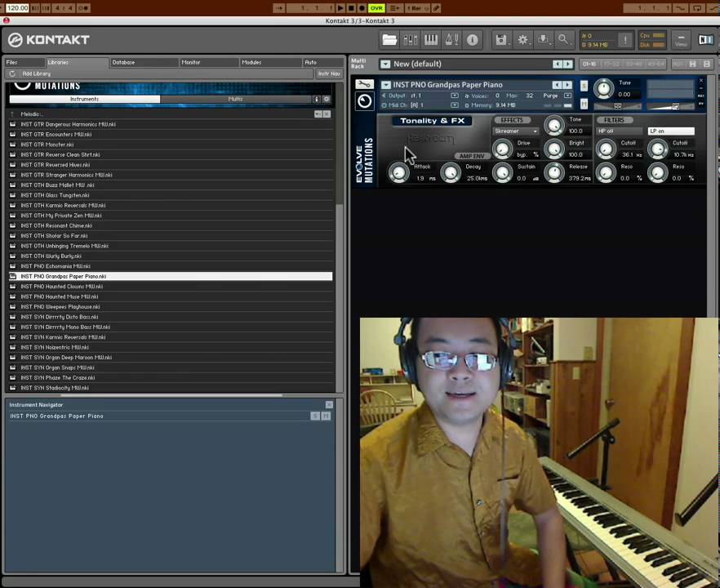Image resolution: width=720 pixels, height=588 pixels.
Task: Switch to the Auto tab
Action: 322,62
